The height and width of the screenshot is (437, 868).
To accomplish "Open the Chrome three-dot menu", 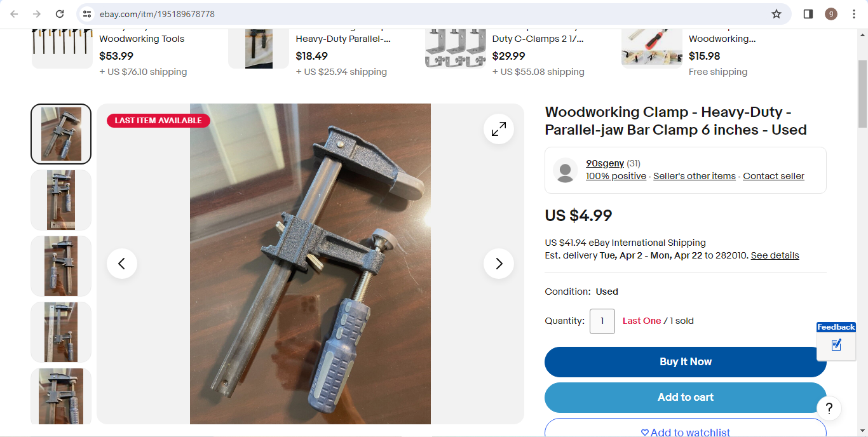I will [854, 14].
